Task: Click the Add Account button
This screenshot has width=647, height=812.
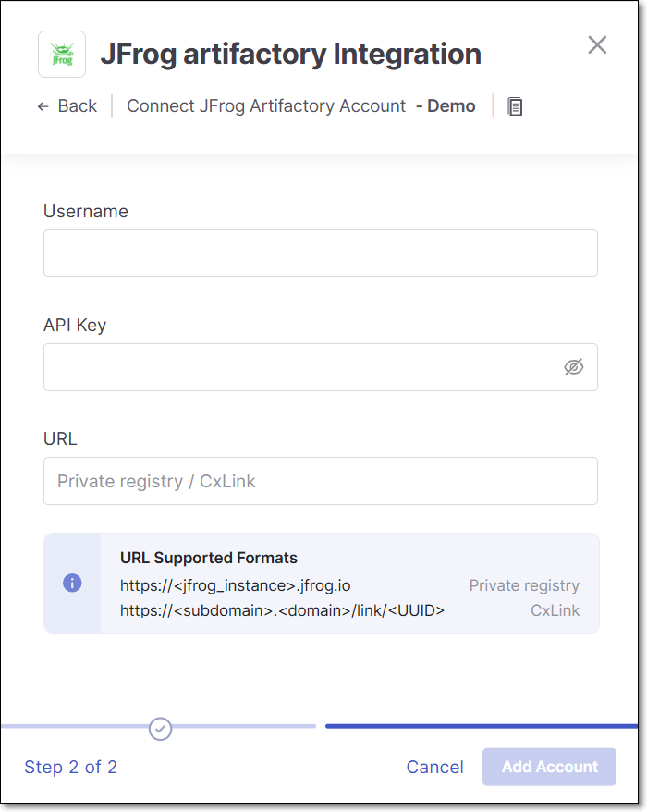Action: point(549,767)
